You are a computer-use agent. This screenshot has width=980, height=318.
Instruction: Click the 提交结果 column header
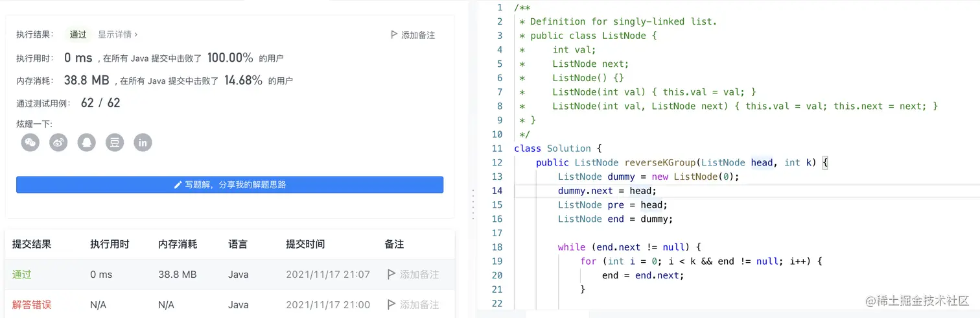pyautogui.click(x=32, y=245)
